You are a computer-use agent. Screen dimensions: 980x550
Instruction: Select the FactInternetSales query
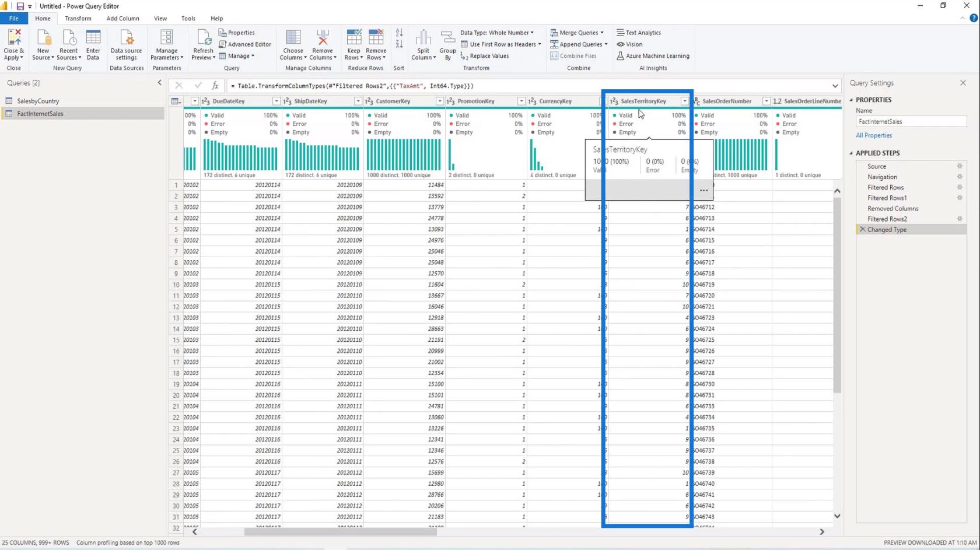pos(40,114)
